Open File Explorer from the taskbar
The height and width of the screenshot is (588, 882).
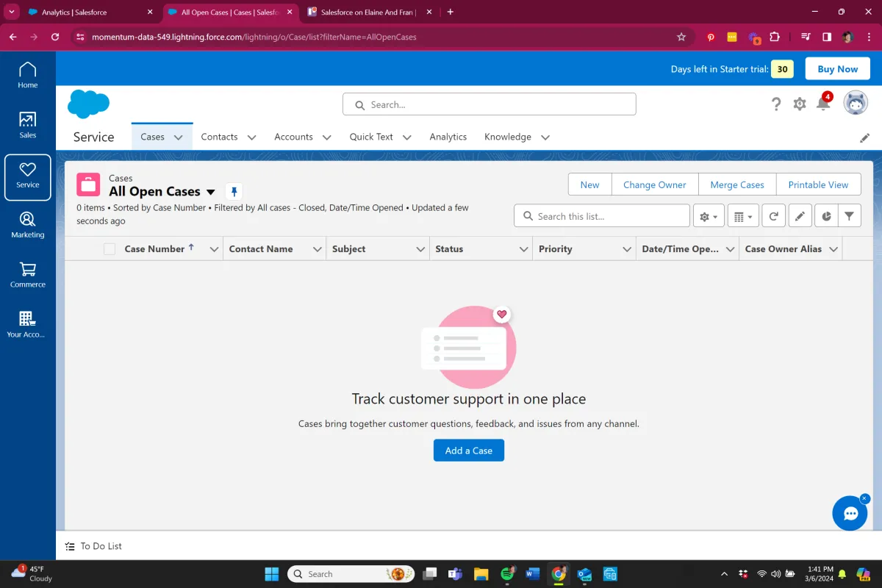coord(481,574)
